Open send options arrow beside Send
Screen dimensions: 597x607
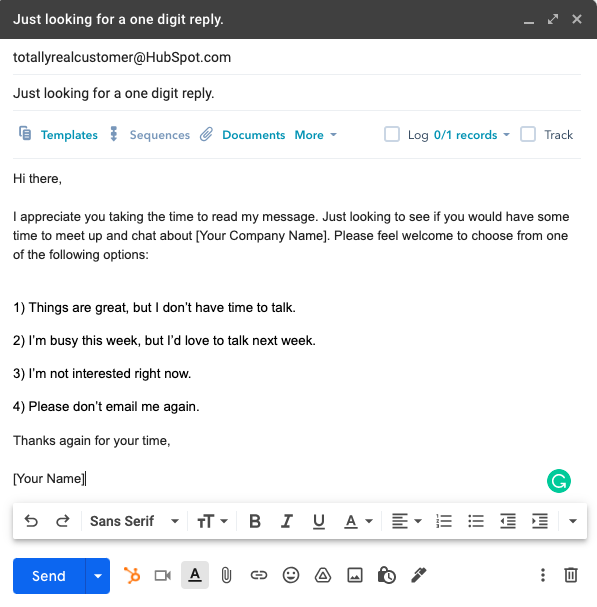click(98, 576)
